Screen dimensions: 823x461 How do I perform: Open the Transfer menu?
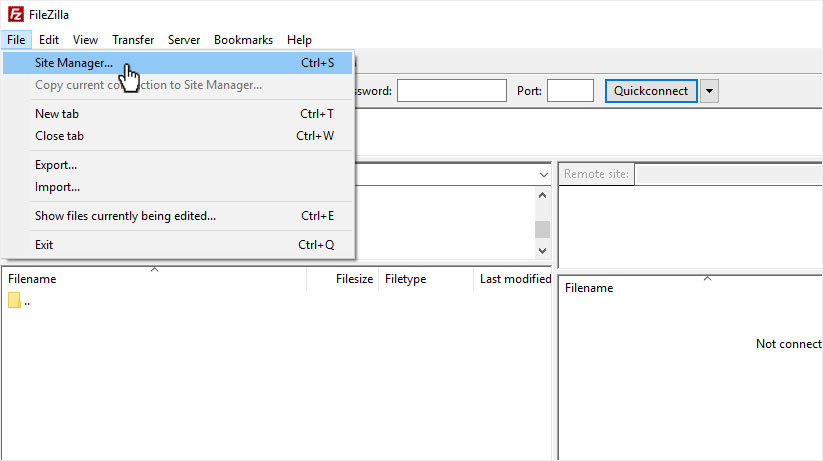click(133, 40)
